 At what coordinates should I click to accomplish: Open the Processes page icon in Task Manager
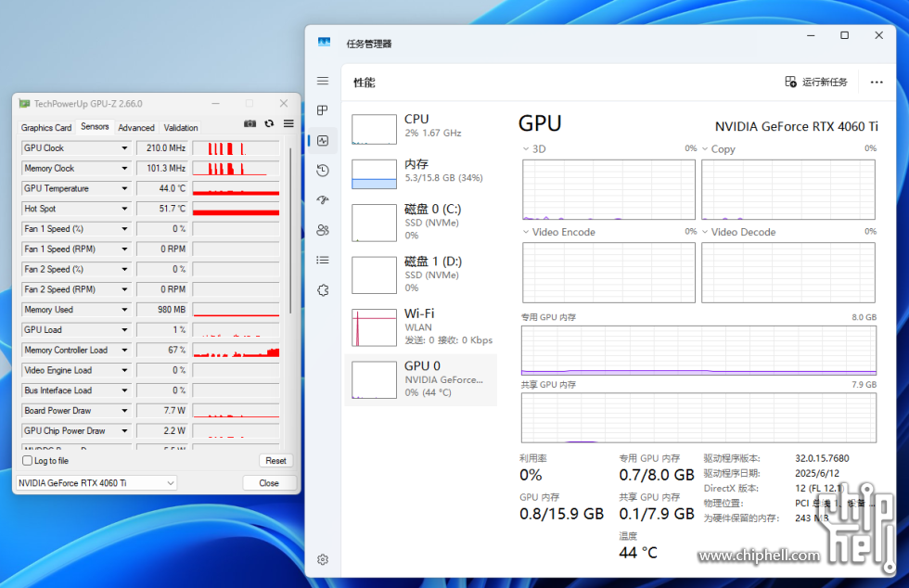click(323, 110)
